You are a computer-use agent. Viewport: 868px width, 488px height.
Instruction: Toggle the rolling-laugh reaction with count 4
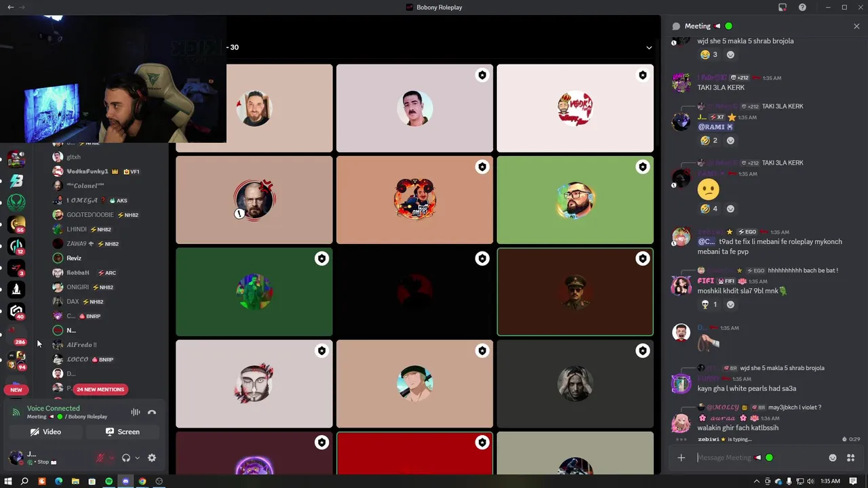(709, 209)
